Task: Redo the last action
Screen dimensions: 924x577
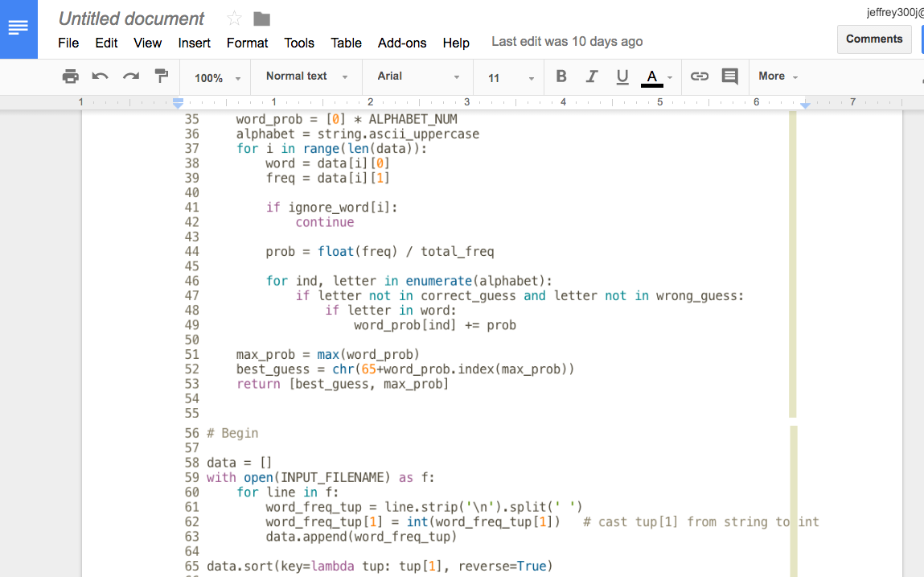Action: [131, 76]
